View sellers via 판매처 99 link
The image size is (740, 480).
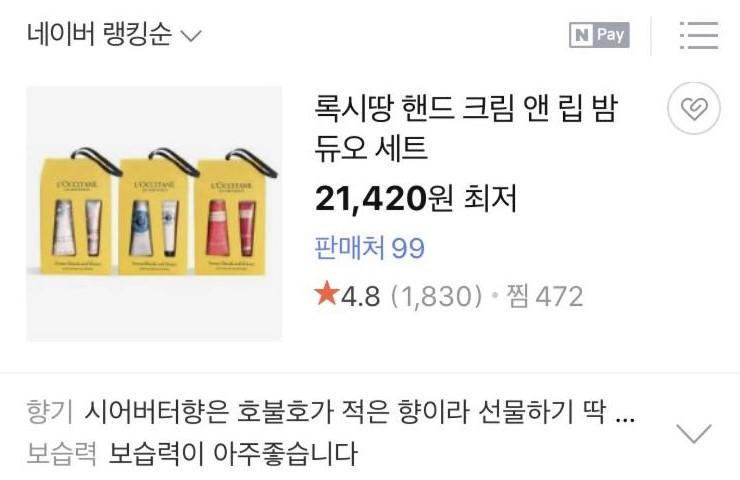(370, 247)
